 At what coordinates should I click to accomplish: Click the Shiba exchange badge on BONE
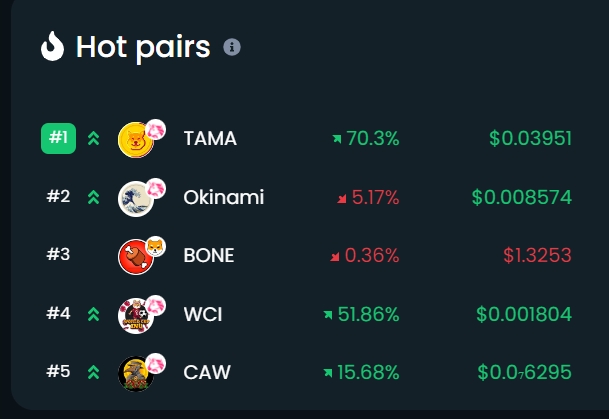(156, 246)
